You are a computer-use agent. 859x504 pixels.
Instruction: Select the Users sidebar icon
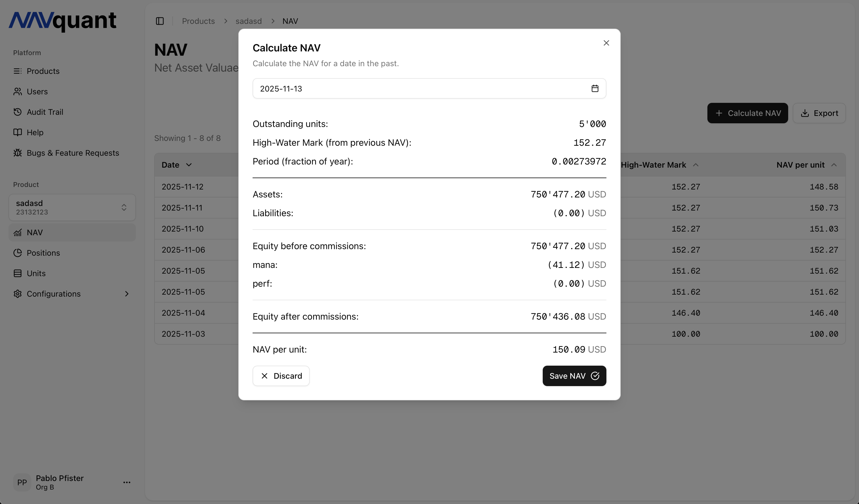[18, 91]
